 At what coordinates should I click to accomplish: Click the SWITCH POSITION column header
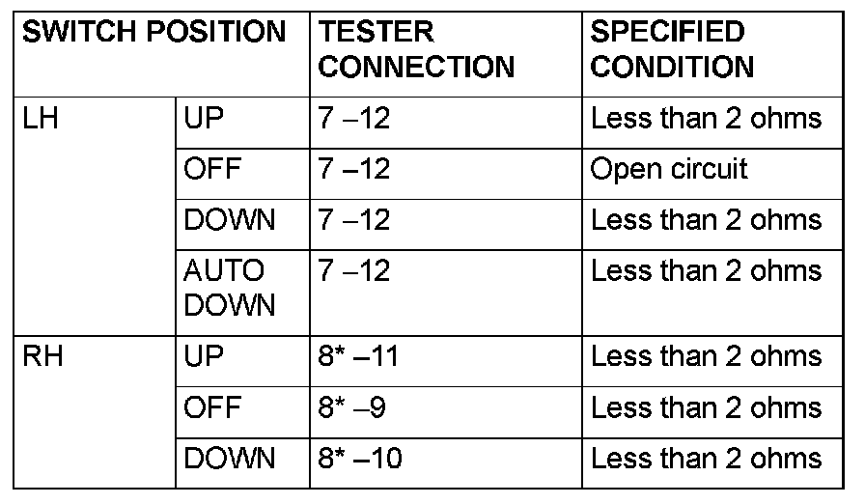tap(154, 33)
